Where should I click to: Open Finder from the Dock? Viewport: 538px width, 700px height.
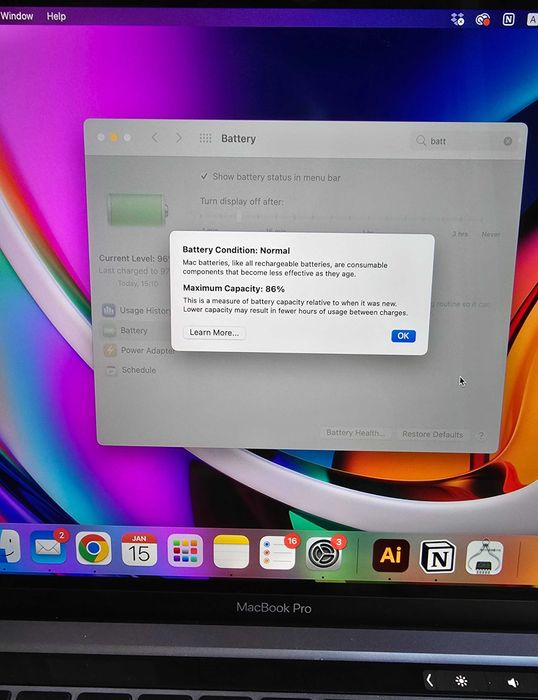(9, 548)
